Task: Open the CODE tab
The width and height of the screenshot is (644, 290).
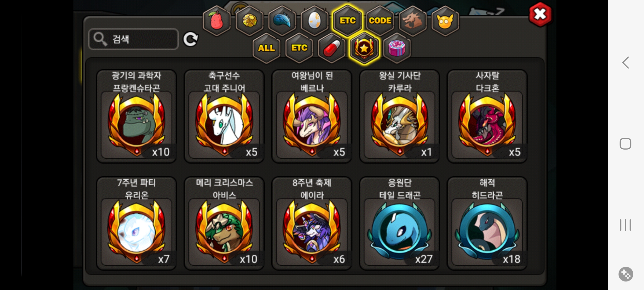Action: tap(380, 21)
